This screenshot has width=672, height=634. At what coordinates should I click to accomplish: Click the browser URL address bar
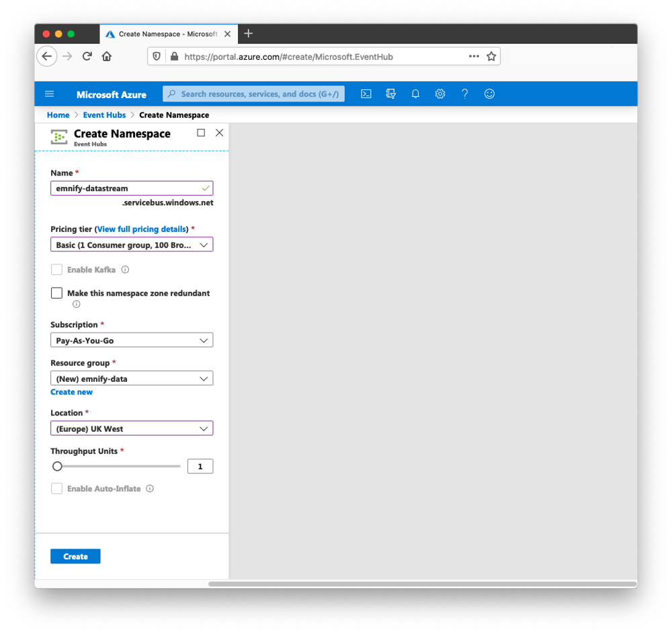pos(324,56)
